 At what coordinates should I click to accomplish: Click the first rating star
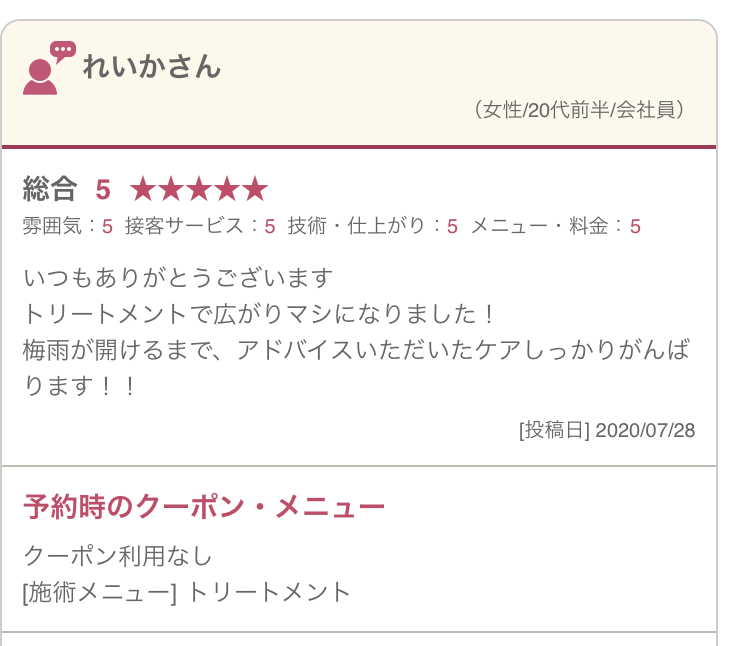pyautogui.click(x=143, y=189)
